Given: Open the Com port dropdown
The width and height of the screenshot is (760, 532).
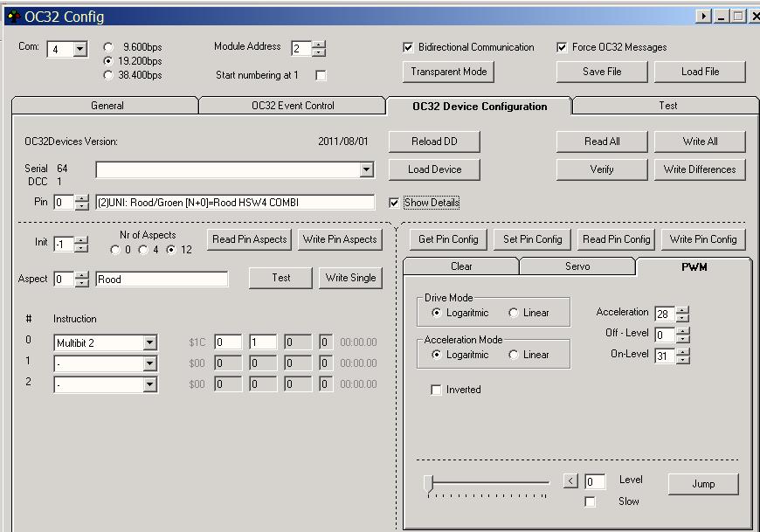Looking at the screenshot, I should point(79,49).
